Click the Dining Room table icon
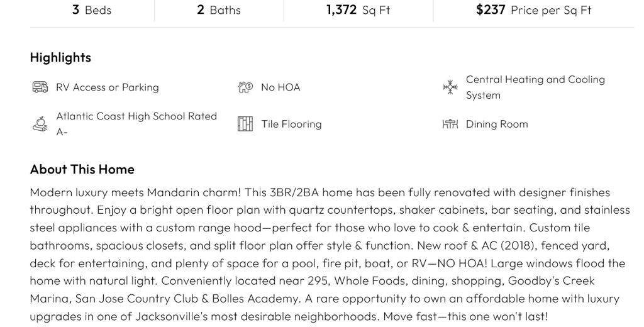644x327 pixels. [450, 124]
